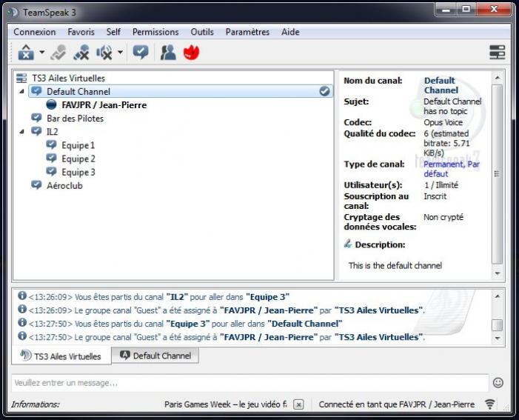Click the Equipe 2 channel icon
Viewport: 519px width, 420px height.
click(51, 158)
